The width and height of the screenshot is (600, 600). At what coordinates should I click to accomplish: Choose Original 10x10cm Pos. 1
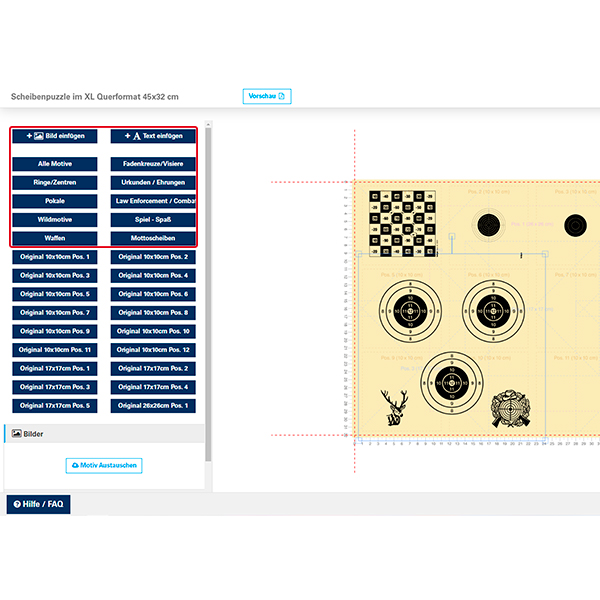[x=55, y=257]
